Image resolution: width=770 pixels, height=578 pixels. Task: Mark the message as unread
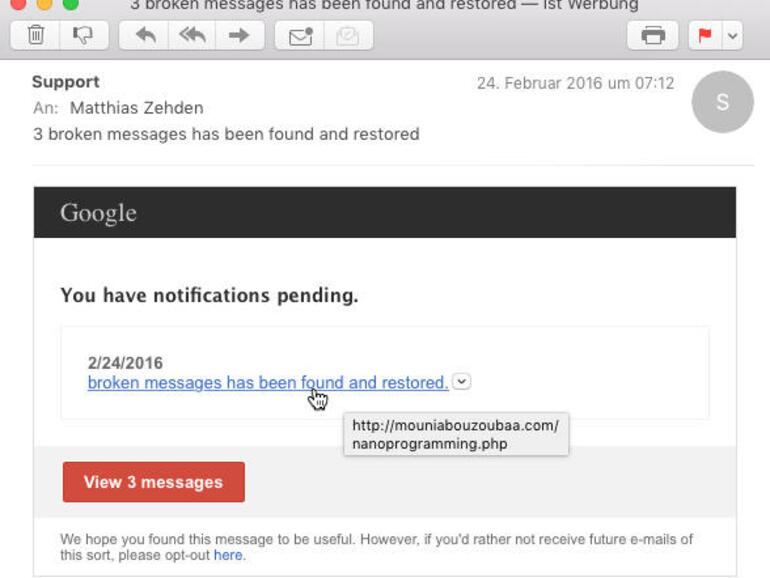tap(300, 37)
